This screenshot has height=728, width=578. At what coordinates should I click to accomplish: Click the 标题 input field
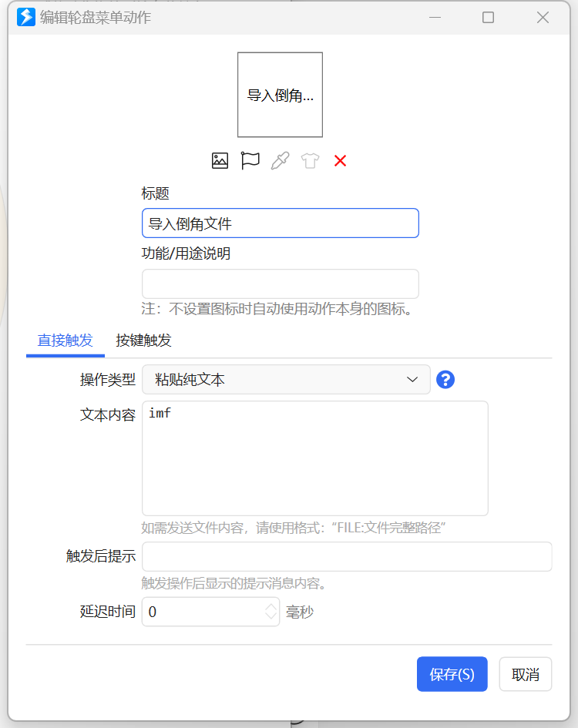point(281,223)
